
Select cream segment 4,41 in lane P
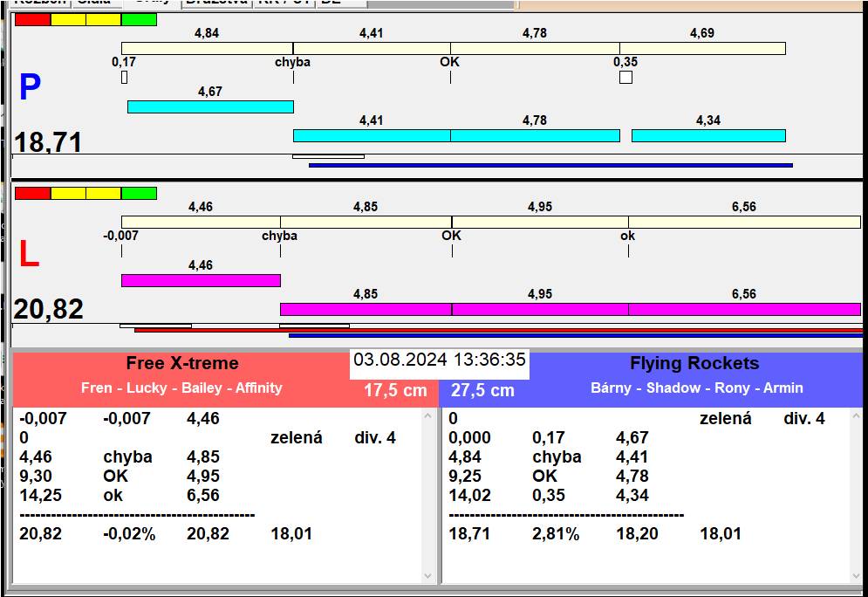coord(372,48)
